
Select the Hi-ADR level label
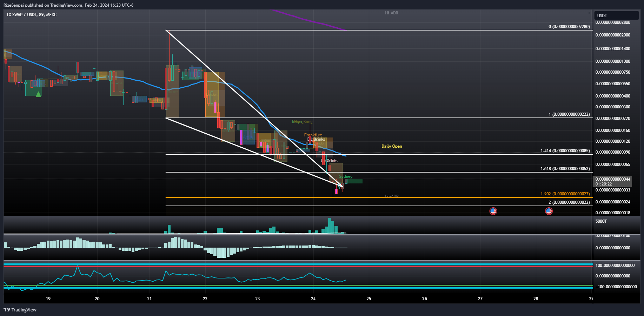point(392,13)
